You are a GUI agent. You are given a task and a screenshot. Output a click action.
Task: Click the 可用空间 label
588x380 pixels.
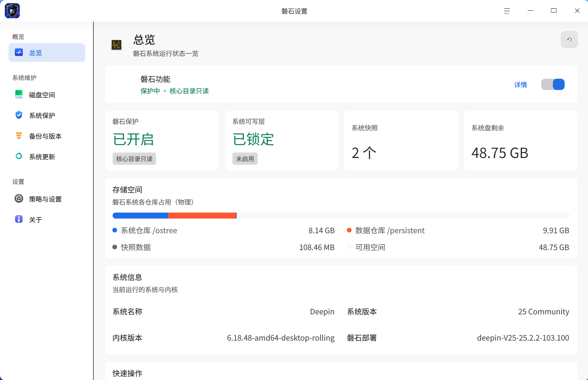point(370,247)
